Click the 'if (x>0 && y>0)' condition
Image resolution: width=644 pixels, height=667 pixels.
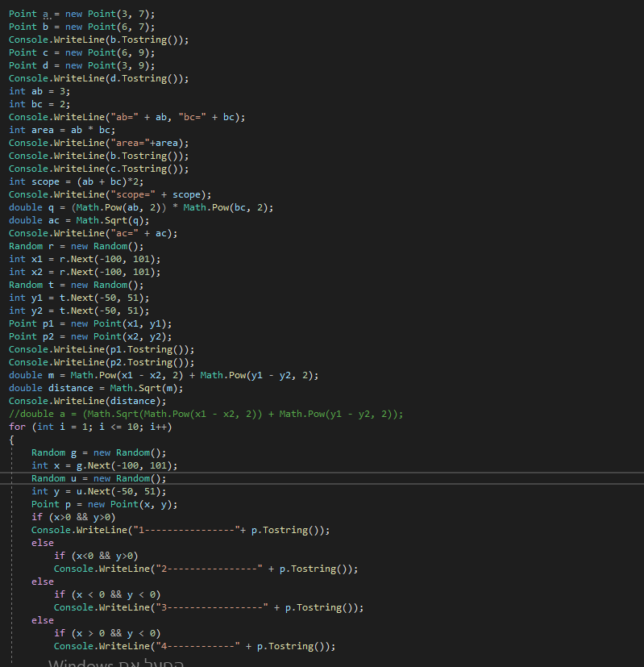tap(73, 517)
